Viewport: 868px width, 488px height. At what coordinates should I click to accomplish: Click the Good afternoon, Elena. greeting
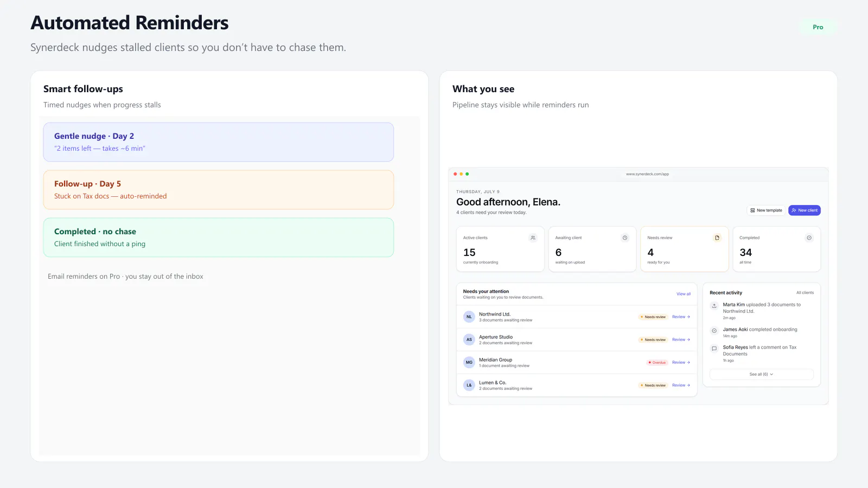point(508,202)
